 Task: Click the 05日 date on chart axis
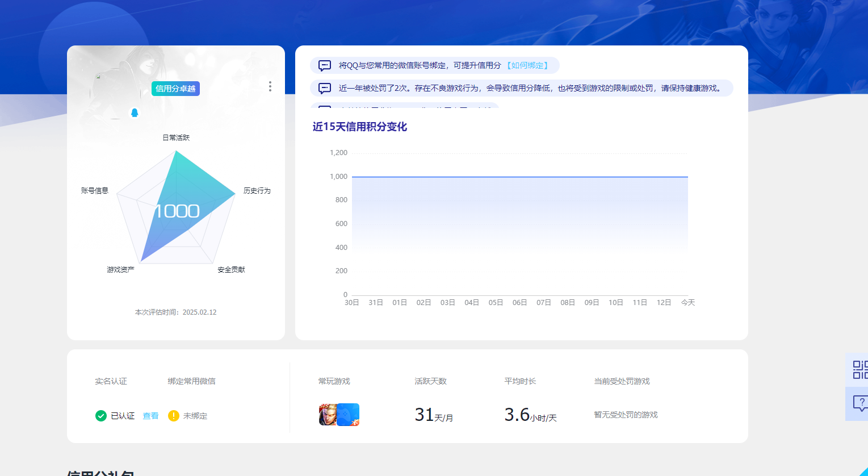[x=496, y=303]
